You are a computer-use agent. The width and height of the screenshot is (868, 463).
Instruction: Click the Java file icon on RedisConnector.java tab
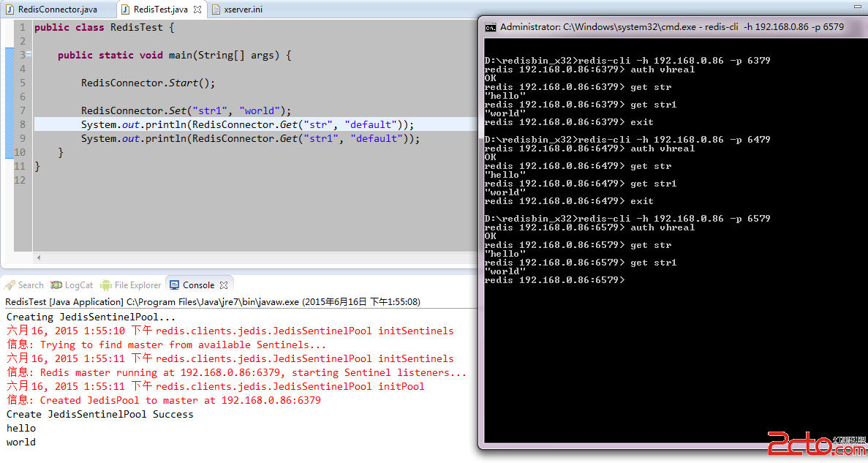[10, 10]
